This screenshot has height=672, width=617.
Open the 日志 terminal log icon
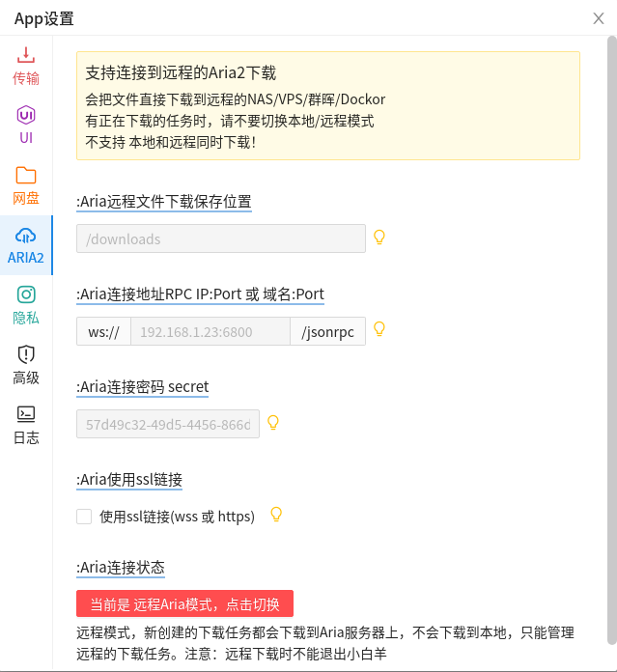tap(26, 415)
